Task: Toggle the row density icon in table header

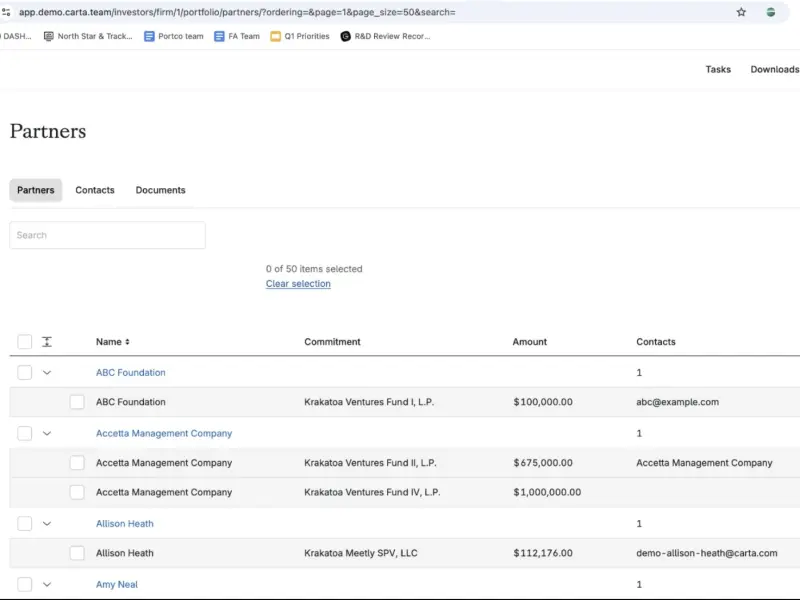Action: click(47, 342)
